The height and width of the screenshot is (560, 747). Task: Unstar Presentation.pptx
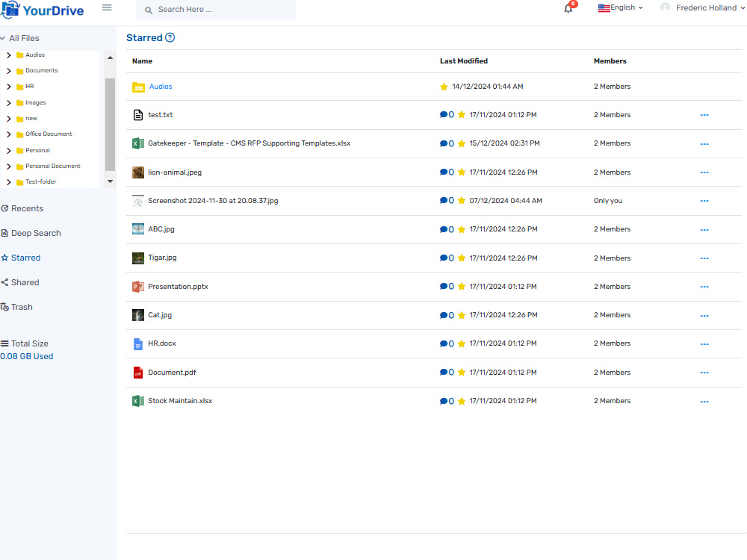462,287
